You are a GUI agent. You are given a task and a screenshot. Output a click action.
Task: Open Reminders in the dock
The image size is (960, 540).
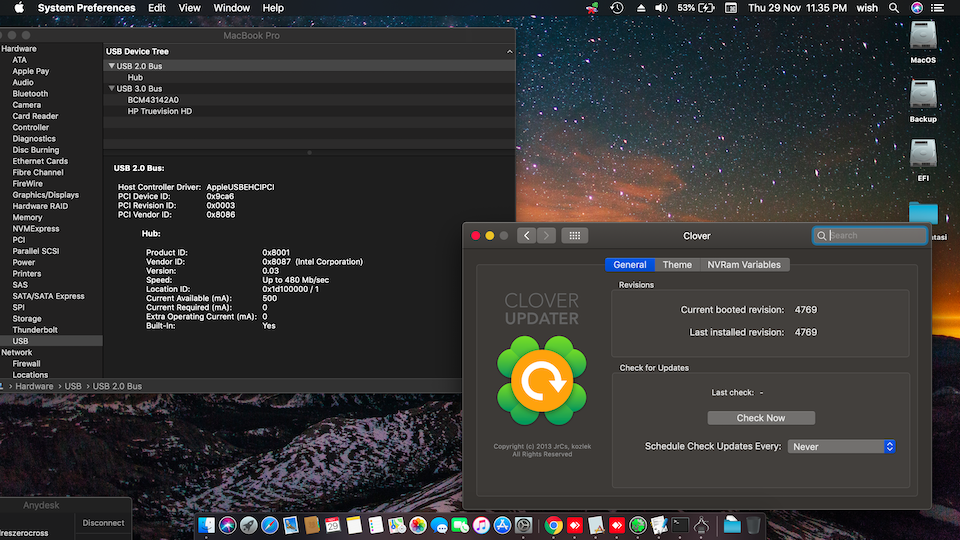click(x=375, y=525)
